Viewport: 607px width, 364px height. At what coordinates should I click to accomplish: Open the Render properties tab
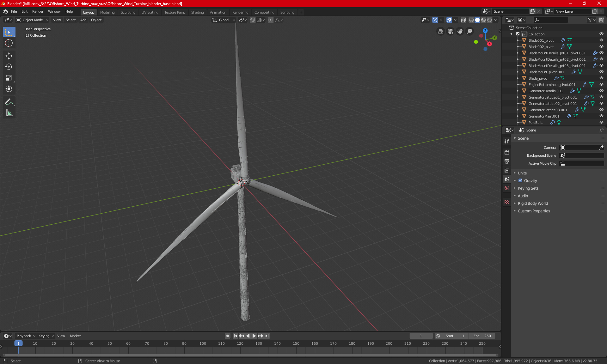point(507,152)
